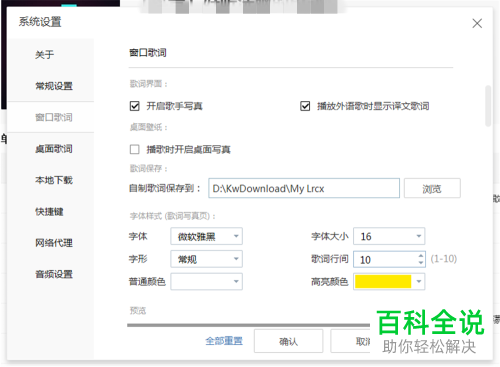Expand the 字体大小 dropdown showing 16

point(389,236)
